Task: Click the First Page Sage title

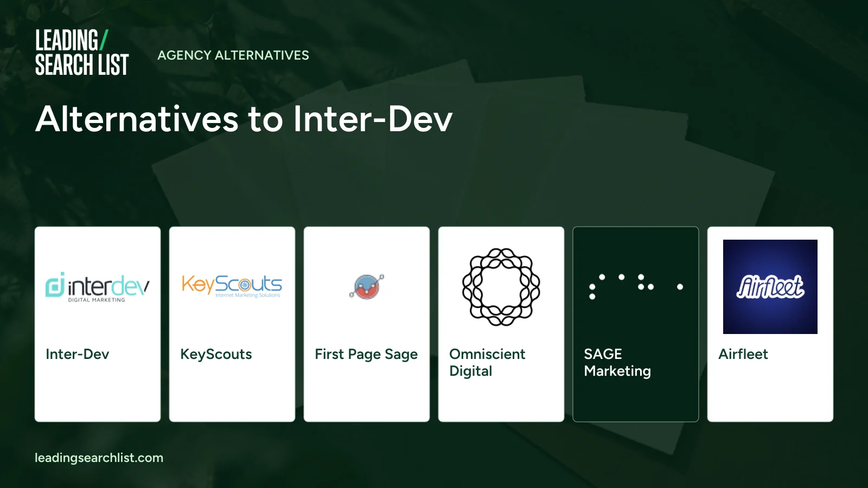Action: [366, 355]
